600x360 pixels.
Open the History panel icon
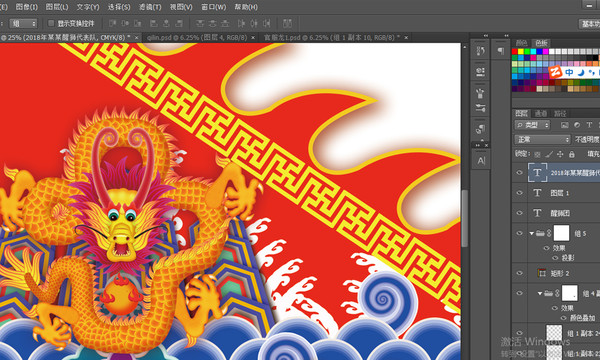coord(480,51)
